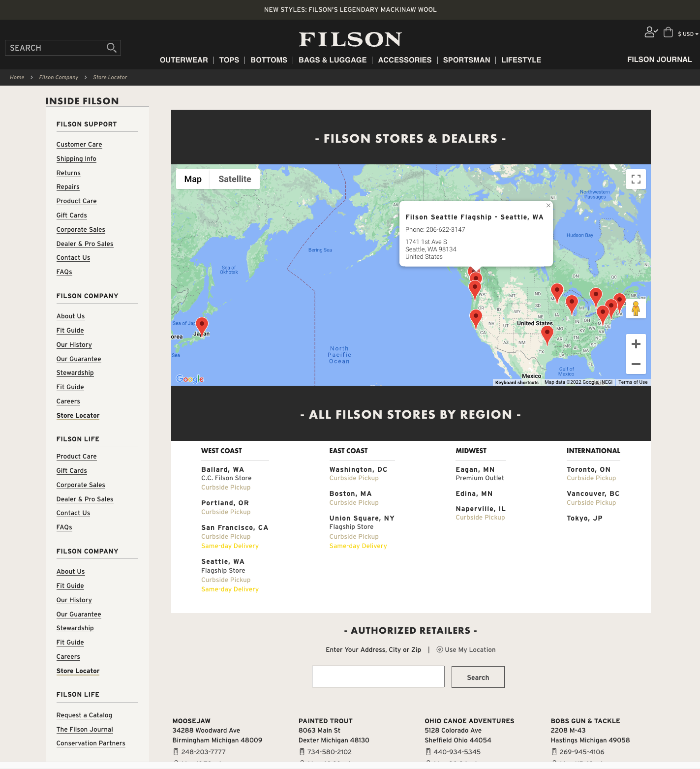Viewport: 700px width, 769px height.
Task: Open the Shipping Info link
Action: tap(76, 159)
